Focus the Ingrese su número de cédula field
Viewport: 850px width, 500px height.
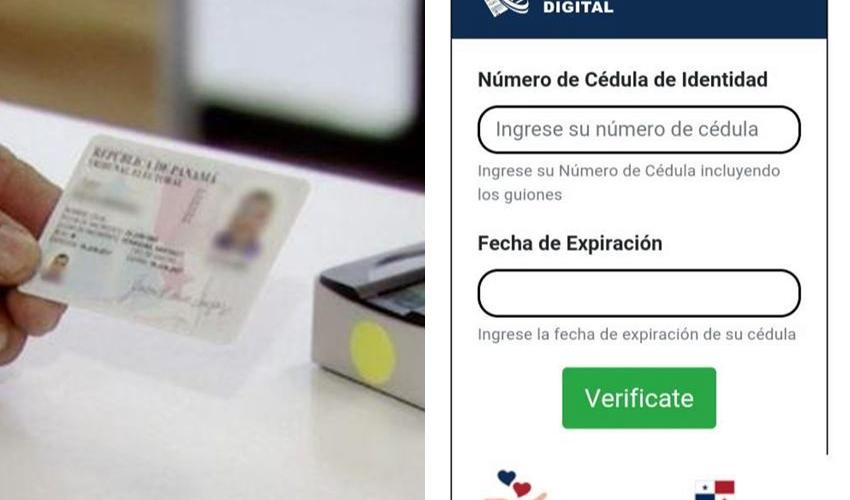[639, 130]
